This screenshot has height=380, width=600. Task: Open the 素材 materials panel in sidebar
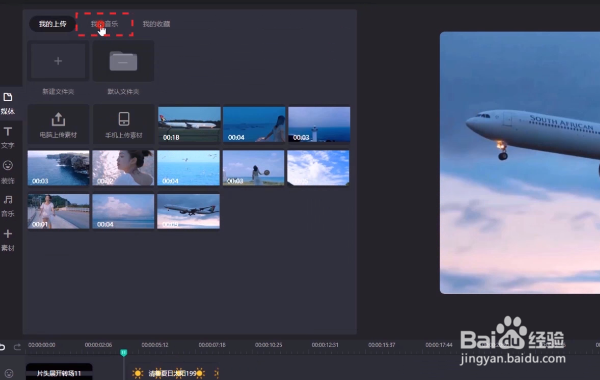coord(8,240)
